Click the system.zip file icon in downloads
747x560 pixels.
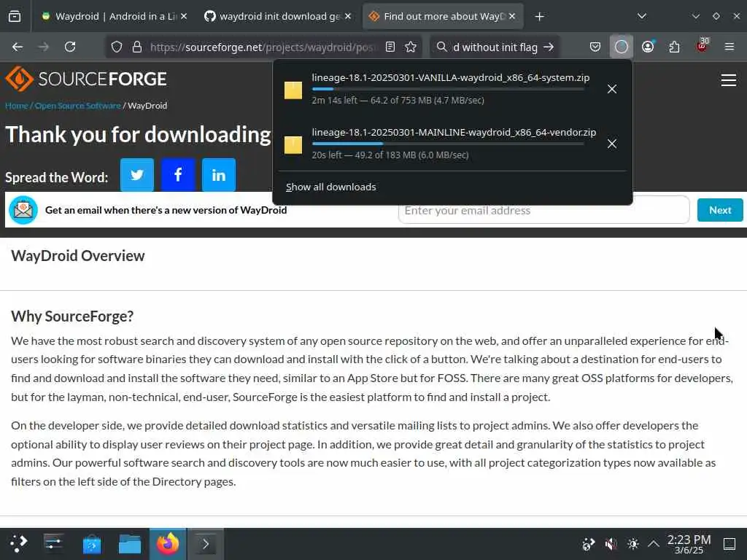[x=293, y=90]
